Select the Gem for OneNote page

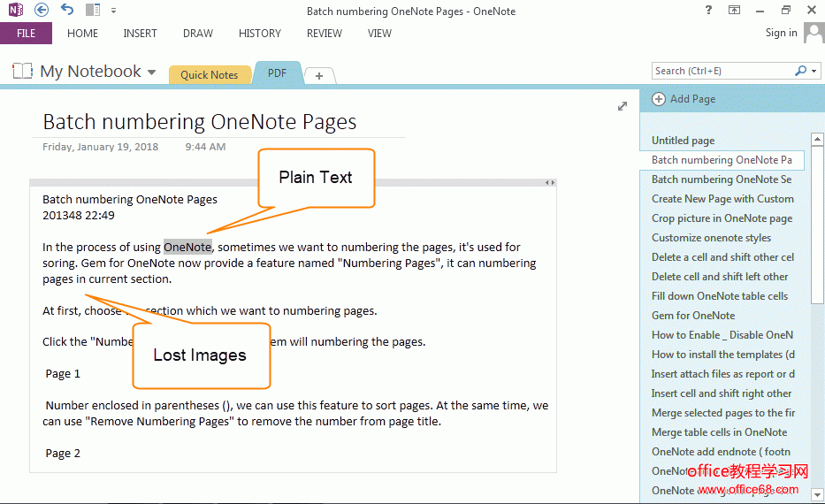tap(693, 316)
